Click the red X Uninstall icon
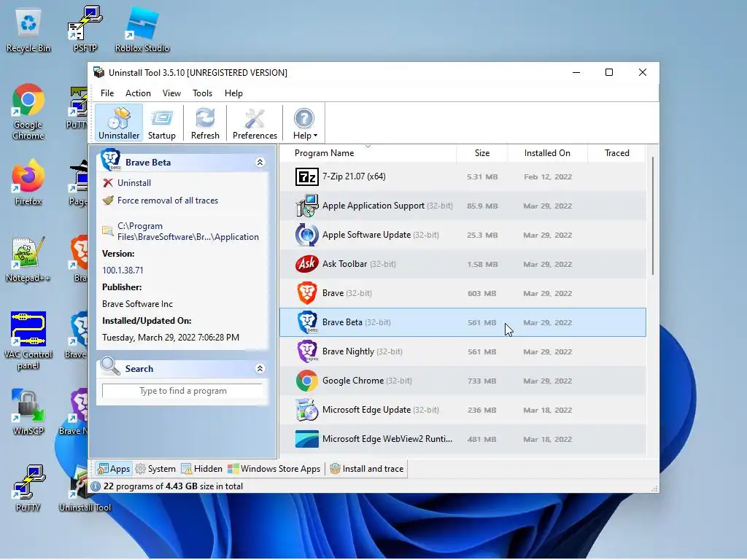The width and height of the screenshot is (747, 560). 108,183
